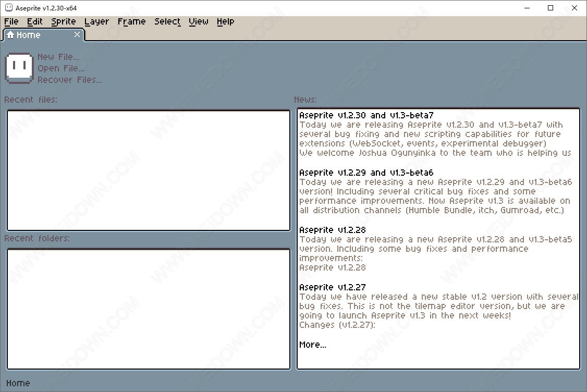Click the Recover Files... link
The image size is (587, 392).
click(70, 80)
